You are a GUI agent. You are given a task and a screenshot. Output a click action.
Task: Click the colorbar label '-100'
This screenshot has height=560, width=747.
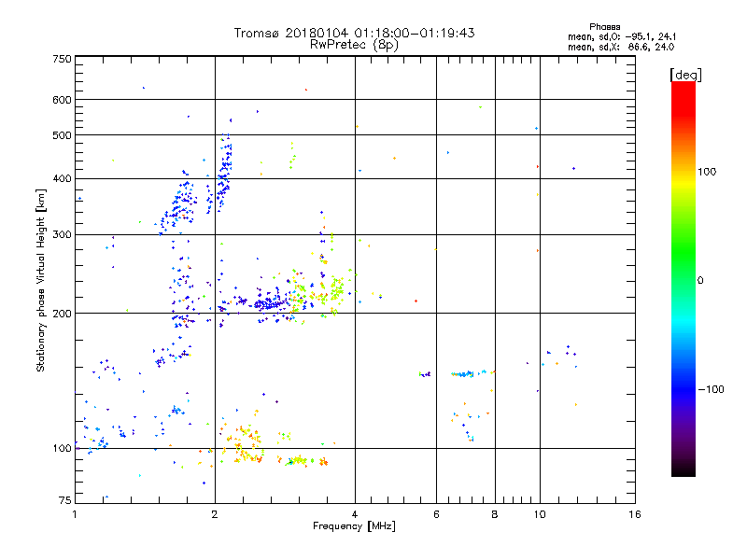point(711,389)
